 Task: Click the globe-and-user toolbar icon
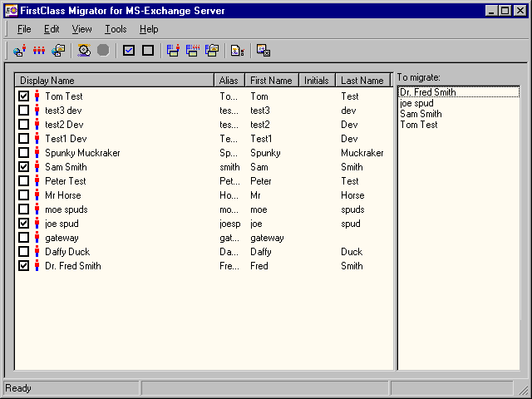click(19, 51)
